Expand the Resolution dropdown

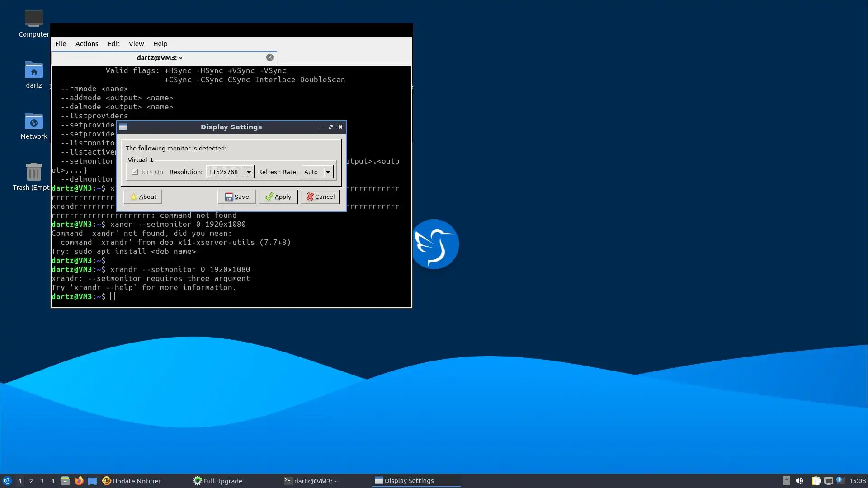tap(249, 172)
